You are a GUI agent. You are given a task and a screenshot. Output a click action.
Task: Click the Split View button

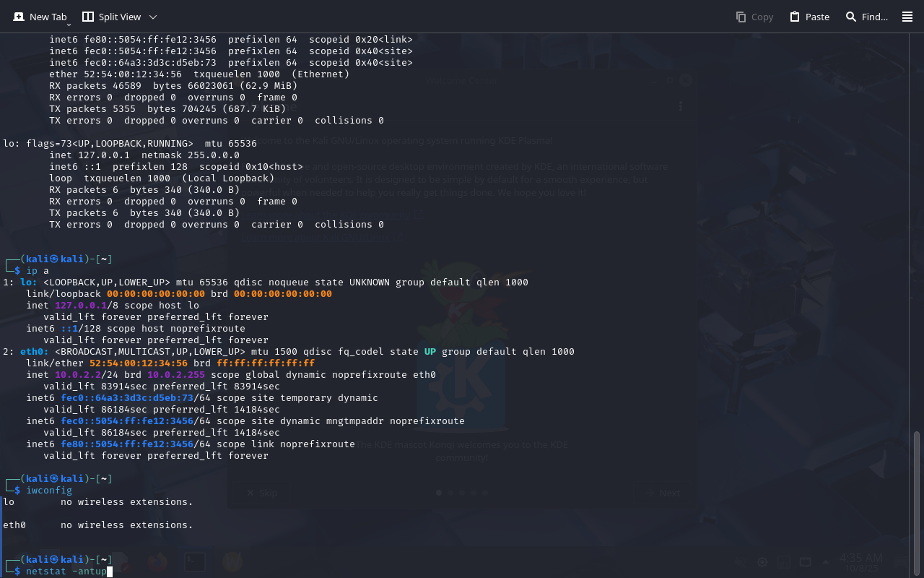coord(111,17)
